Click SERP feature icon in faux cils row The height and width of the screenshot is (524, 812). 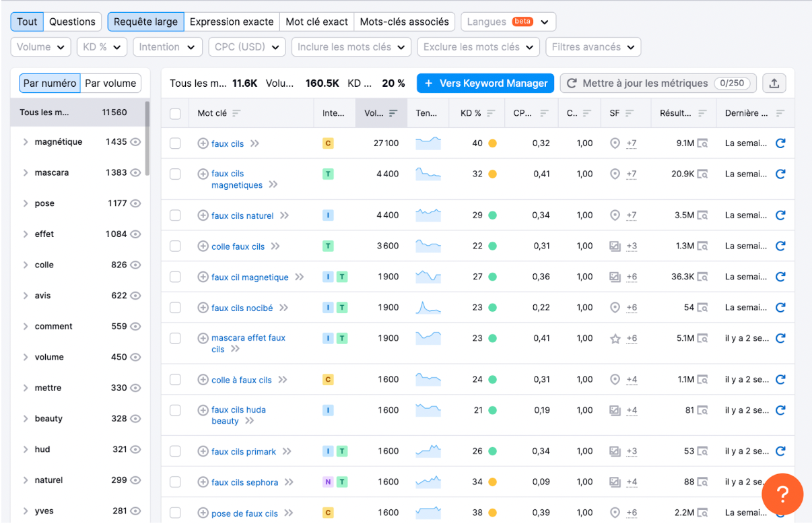click(615, 143)
